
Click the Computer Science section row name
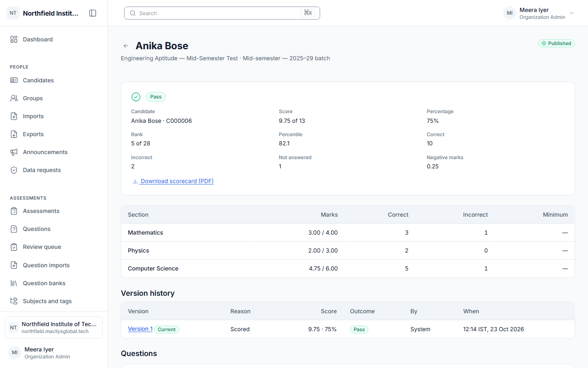[x=153, y=269]
